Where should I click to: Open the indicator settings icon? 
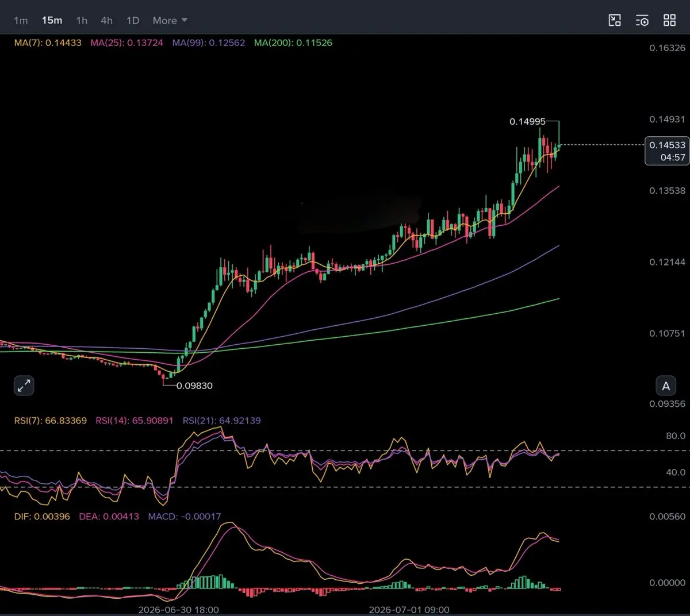coord(642,21)
